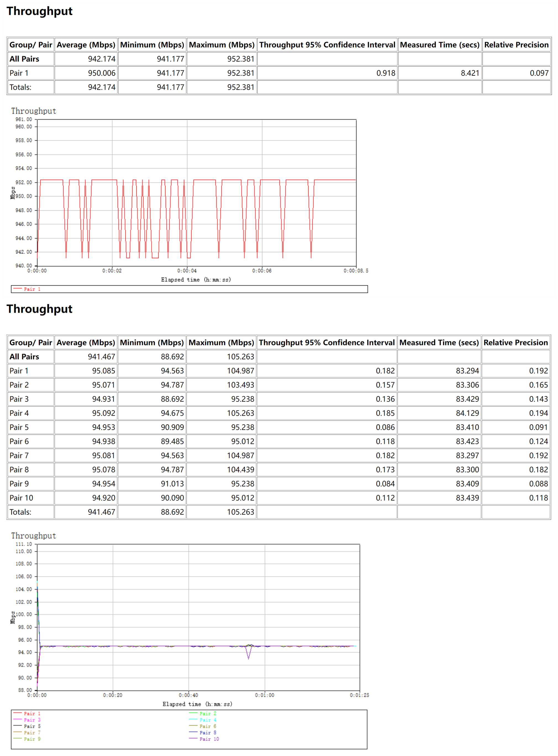Select the Pair 10 row label in table

(21, 498)
